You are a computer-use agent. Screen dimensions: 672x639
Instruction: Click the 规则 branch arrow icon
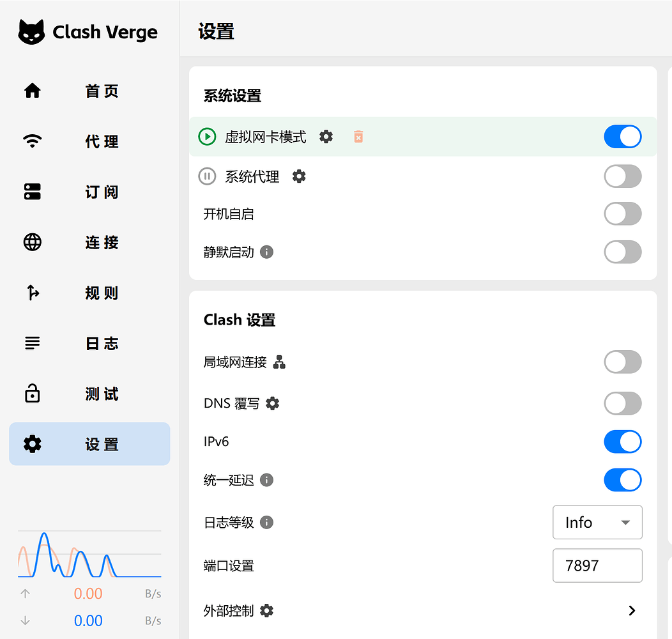[x=33, y=293]
